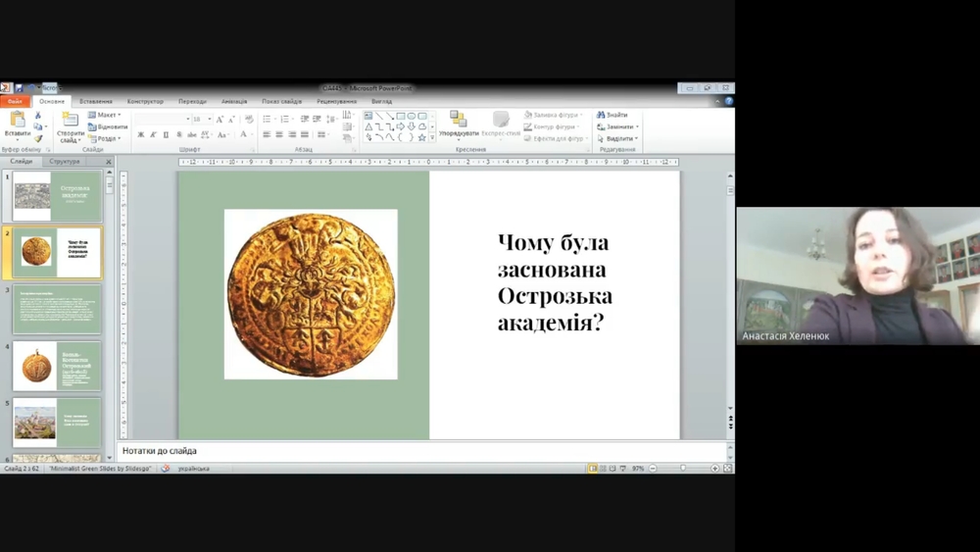Click the Paste (Вставити) clipboard icon
980x552 pixels.
(x=17, y=122)
